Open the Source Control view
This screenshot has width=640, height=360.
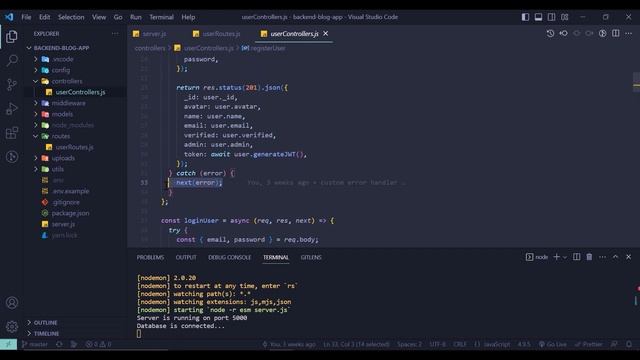(12, 84)
